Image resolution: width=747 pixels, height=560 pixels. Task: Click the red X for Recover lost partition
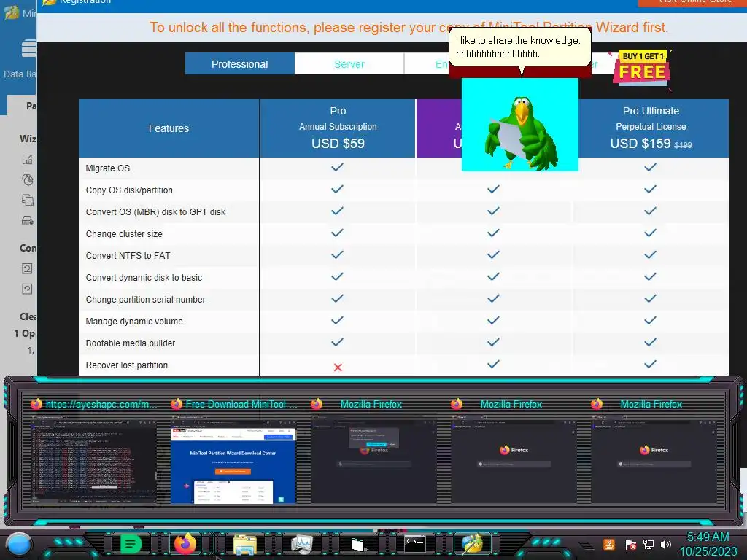coord(338,367)
